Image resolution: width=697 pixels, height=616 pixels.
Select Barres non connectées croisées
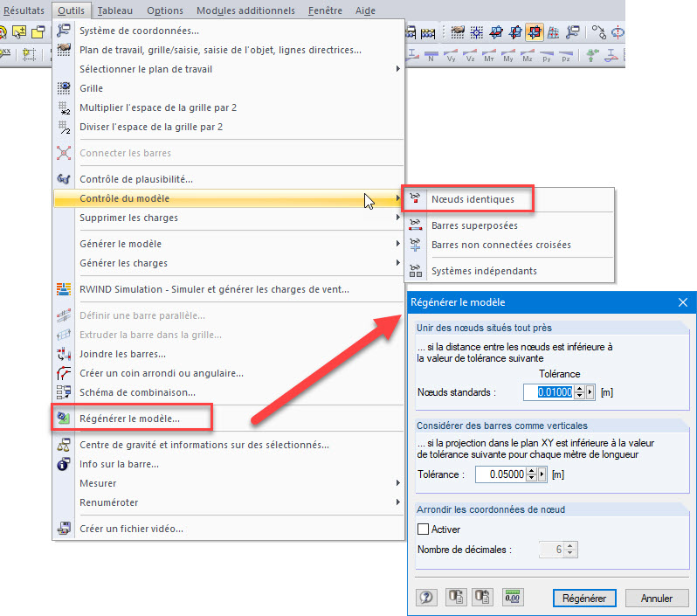pyautogui.click(x=510, y=245)
